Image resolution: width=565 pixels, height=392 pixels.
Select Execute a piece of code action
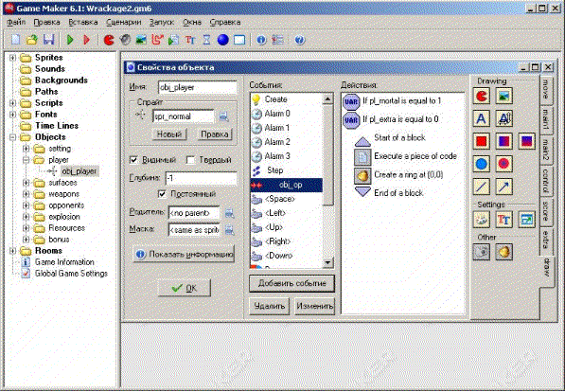pyautogui.click(x=405, y=156)
